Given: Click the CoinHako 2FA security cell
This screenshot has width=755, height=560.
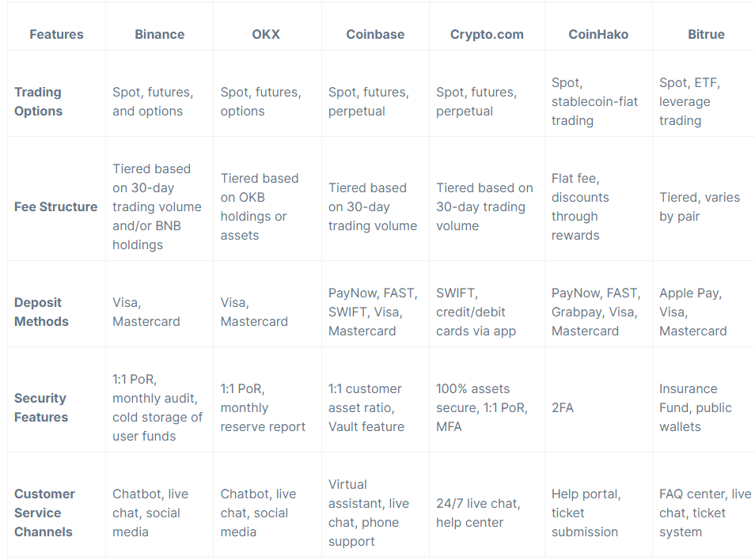Looking at the screenshot, I should tap(563, 408).
